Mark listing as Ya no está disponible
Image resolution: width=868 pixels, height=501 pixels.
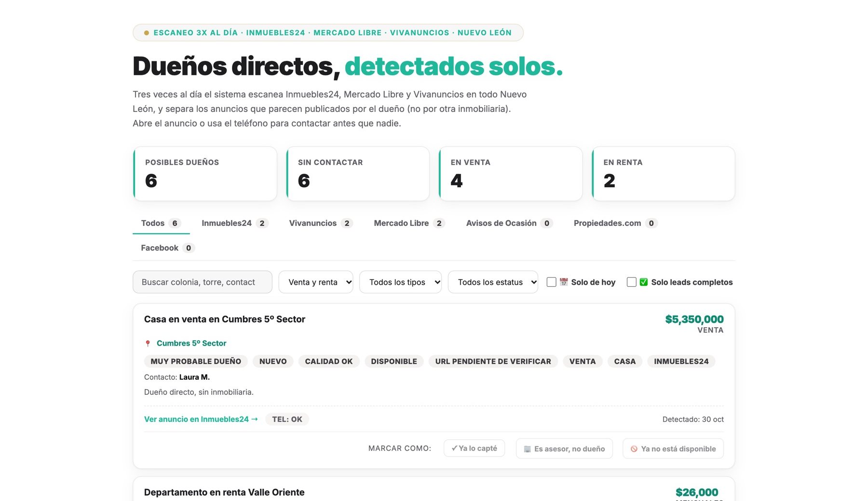(x=673, y=449)
